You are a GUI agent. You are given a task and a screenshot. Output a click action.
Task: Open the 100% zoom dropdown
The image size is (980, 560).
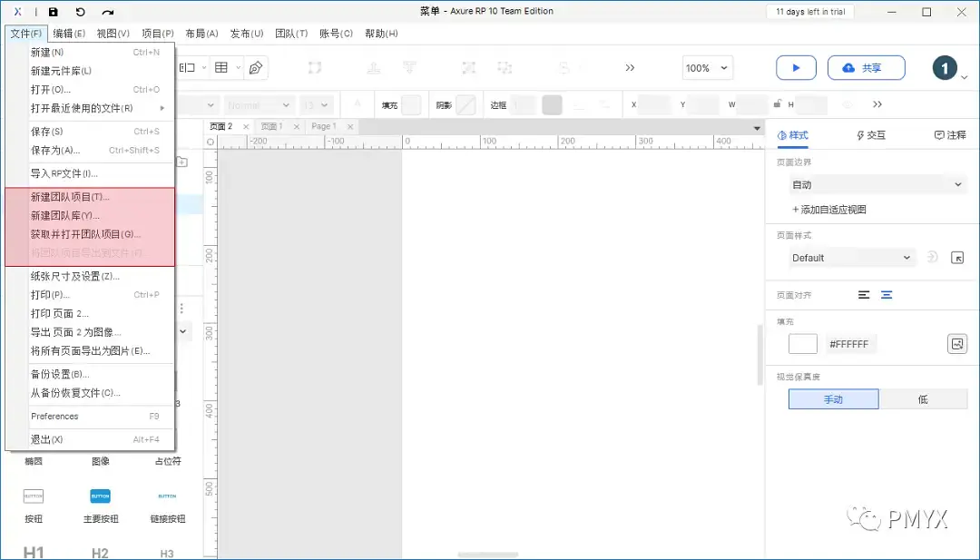(x=707, y=67)
